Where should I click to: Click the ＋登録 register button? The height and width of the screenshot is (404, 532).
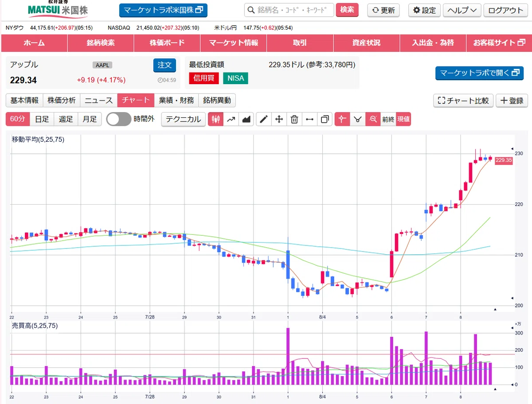512,101
